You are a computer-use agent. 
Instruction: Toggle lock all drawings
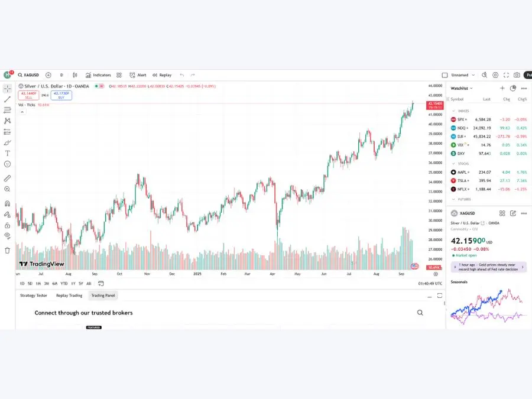click(x=7, y=225)
